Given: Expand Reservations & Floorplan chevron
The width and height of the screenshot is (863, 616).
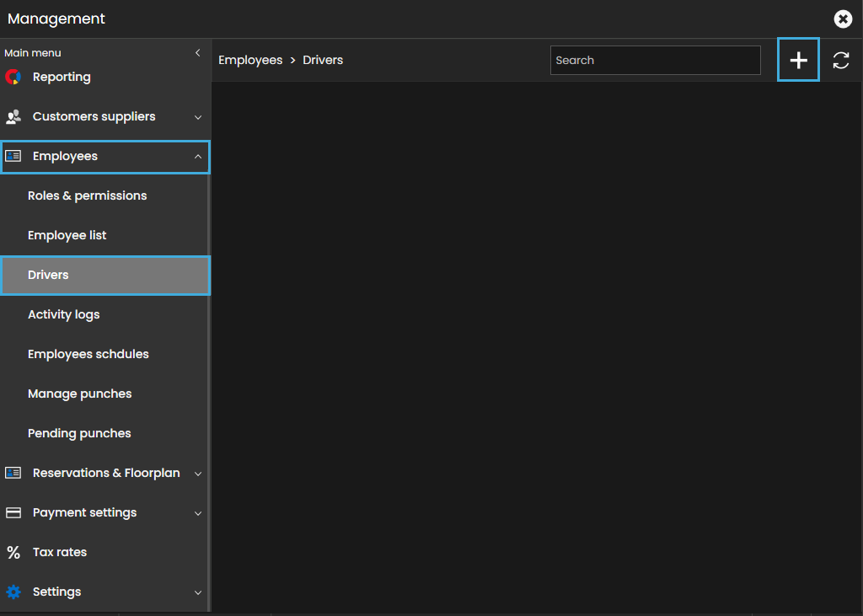Looking at the screenshot, I should click(198, 474).
